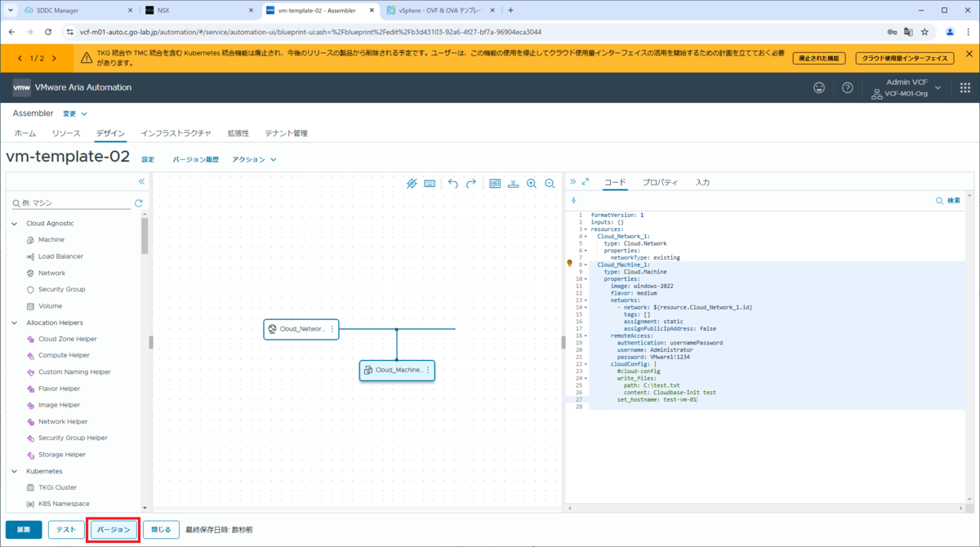Image resolution: width=980 pixels, height=547 pixels.
Task: Undo last canvas change
Action: click(453, 184)
